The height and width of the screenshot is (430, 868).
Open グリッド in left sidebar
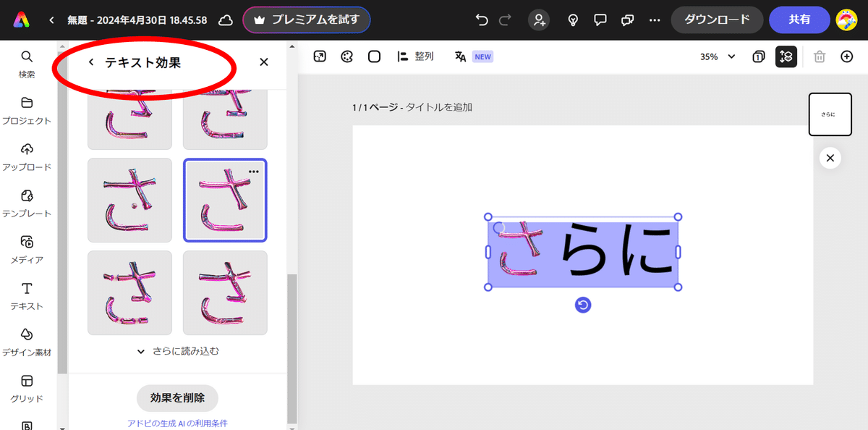[x=27, y=388]
